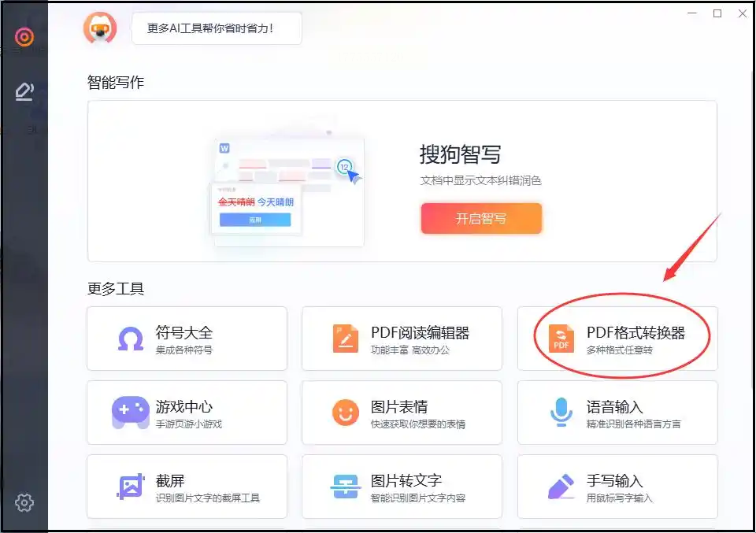Viewport: 756px width, 533px height.
Task: Click the 更多工具 section heading
Action: coord(116,288)
